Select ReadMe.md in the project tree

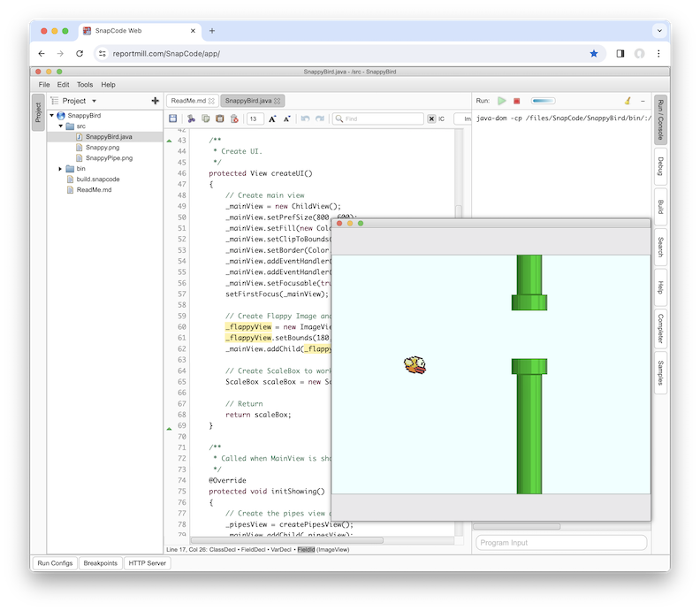(105, 190)
